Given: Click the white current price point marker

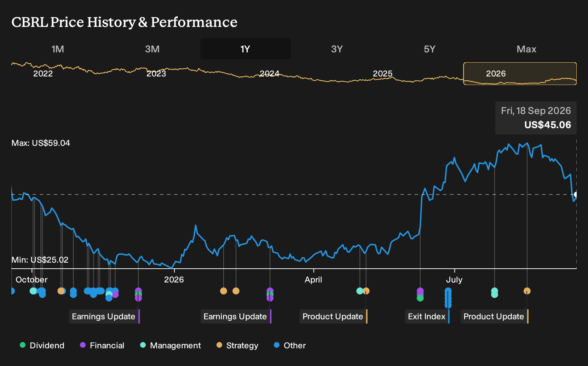Looking at the screenshot, I should tap(576, 194).
